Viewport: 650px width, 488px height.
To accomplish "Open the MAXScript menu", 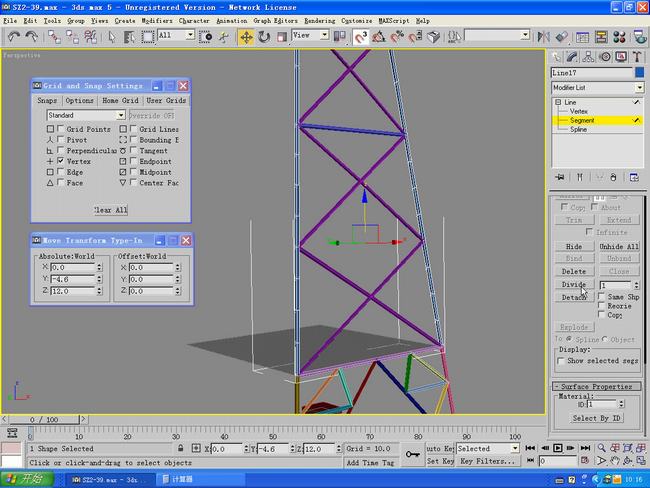I will (x=394, y=21).
